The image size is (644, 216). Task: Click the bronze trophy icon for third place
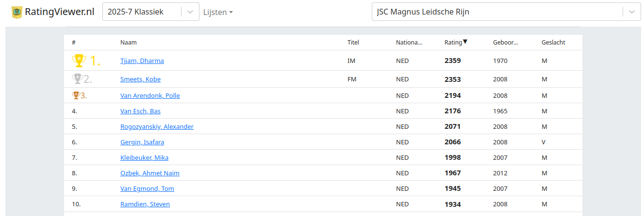(x=75, y=95)
